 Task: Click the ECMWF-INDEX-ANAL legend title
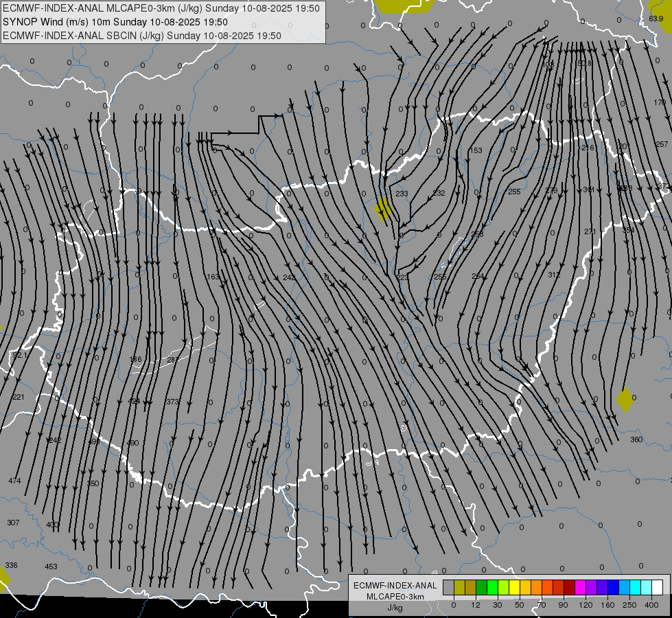[395, 586]
